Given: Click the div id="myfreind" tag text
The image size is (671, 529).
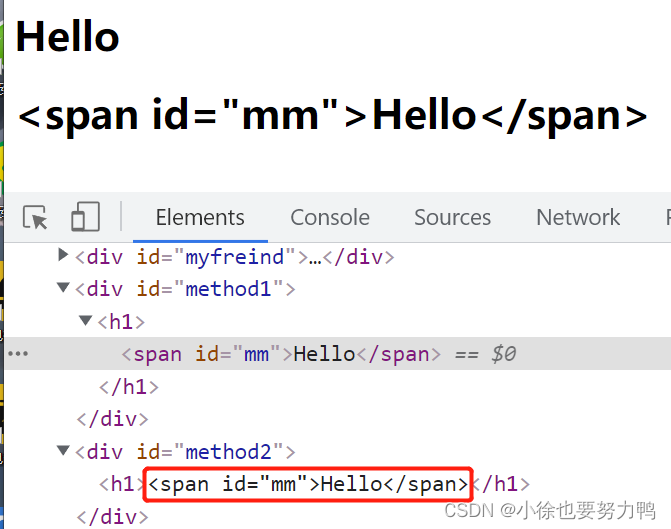Looking at the screenshot, I should pos(235,257).
